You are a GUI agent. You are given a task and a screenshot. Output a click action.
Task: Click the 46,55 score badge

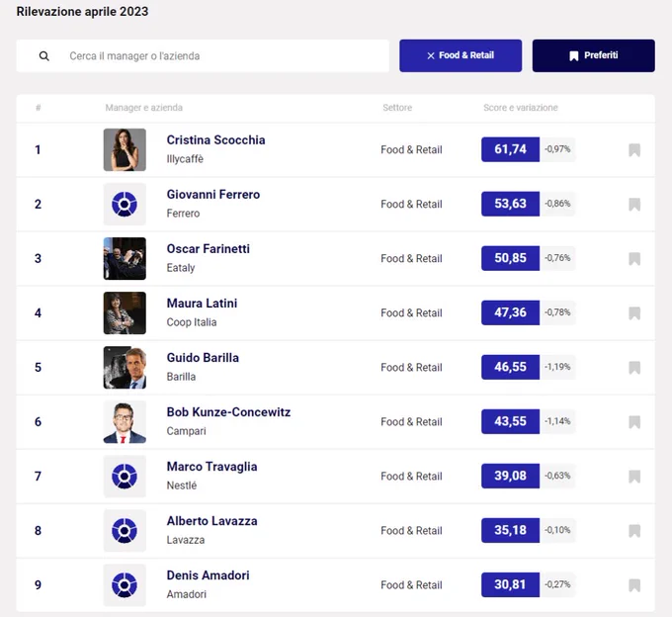(510, 367)
